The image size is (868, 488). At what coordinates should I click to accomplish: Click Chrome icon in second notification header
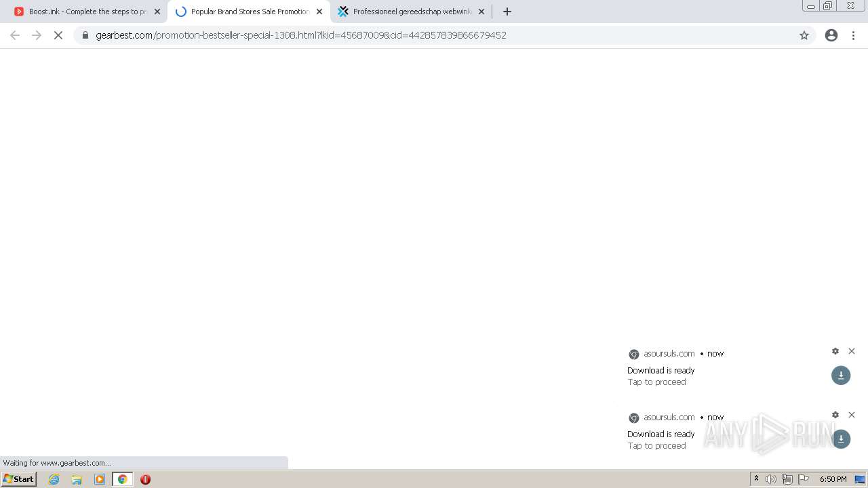coord(634,418)
